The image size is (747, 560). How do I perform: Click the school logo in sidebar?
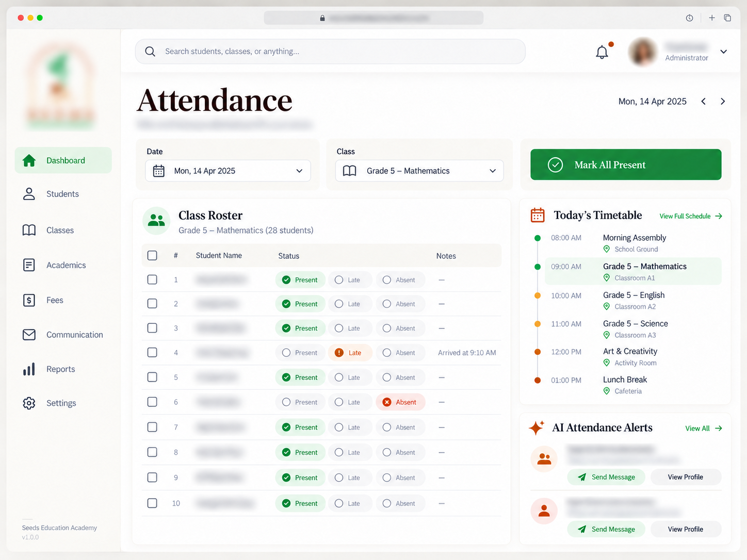(x=60, y=86)
